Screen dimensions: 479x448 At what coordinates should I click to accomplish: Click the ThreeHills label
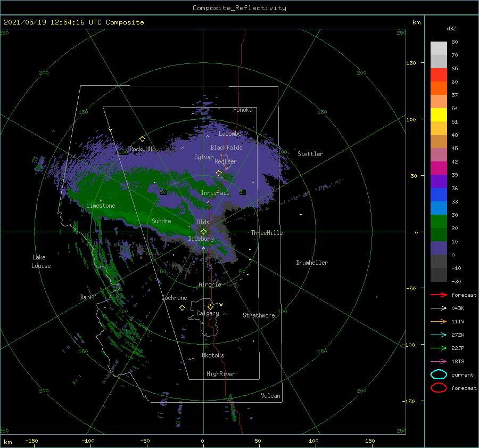coord(267,233)
